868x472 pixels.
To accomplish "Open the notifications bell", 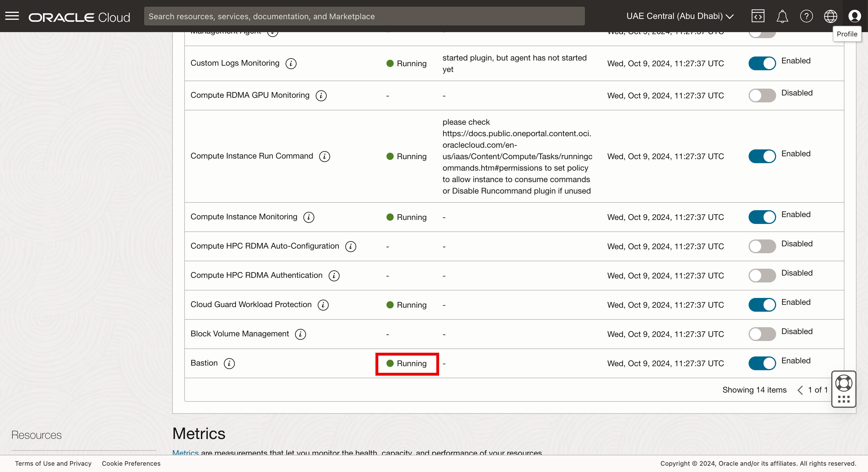I will (782, 16).
